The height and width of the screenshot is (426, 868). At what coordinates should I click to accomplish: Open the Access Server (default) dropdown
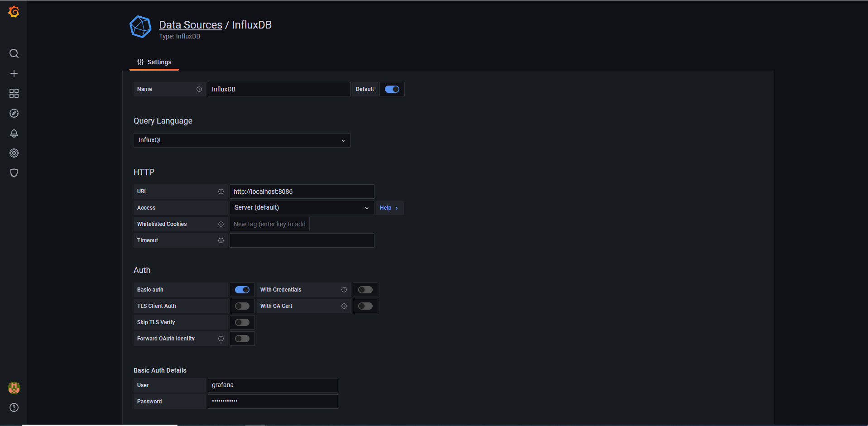click(302, 208)
